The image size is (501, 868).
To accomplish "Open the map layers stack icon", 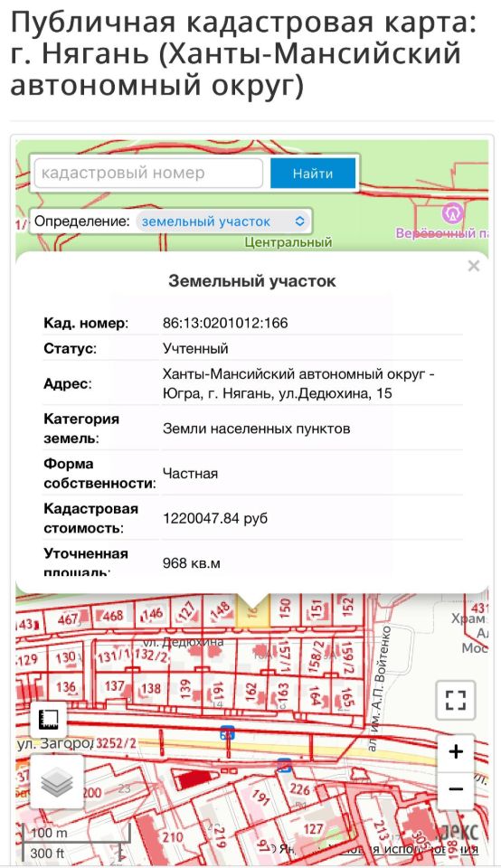I will pos(57,781).
